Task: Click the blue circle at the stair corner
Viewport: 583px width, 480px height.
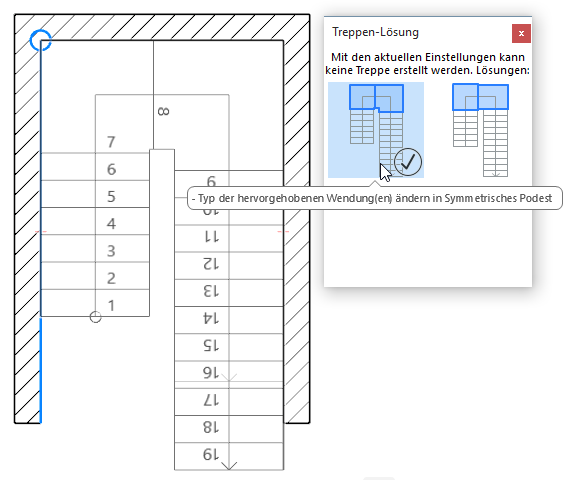Action: pos(40,41)
